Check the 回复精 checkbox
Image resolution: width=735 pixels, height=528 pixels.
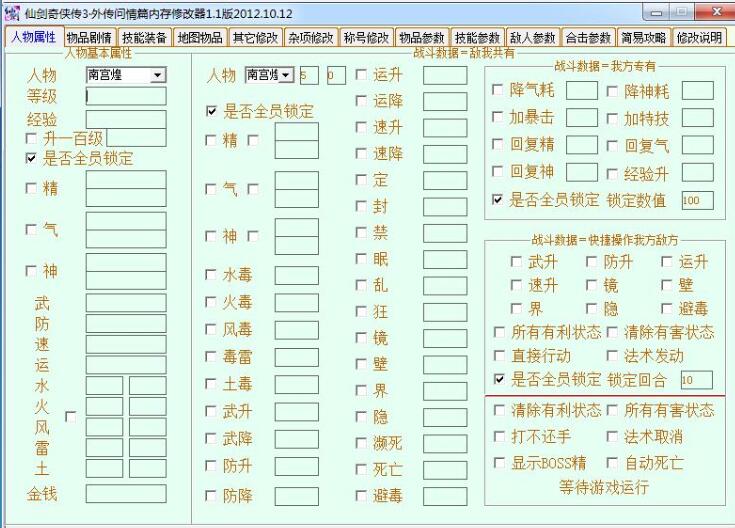pyautogui.click(x=498, y=144)
